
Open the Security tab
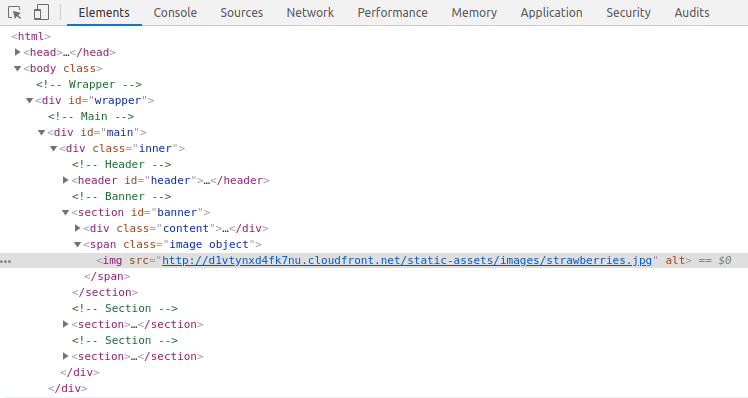coord(628,12)
